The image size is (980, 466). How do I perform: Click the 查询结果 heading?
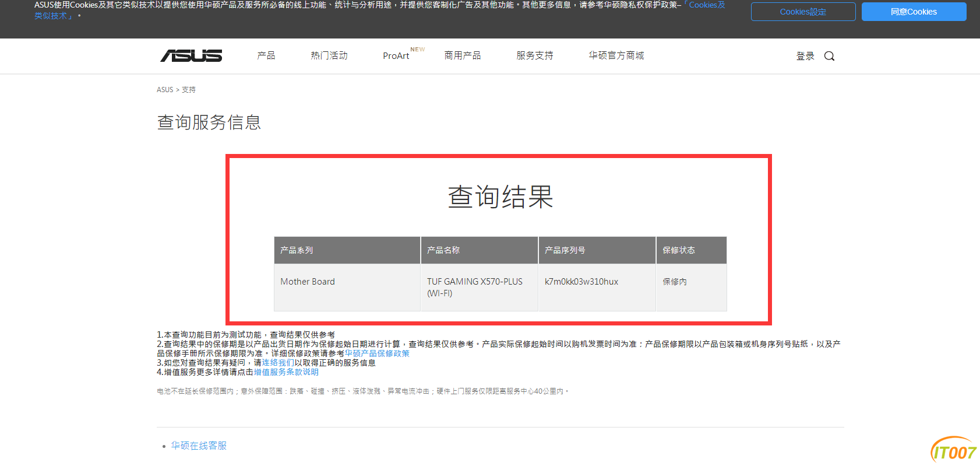[500, 197]
